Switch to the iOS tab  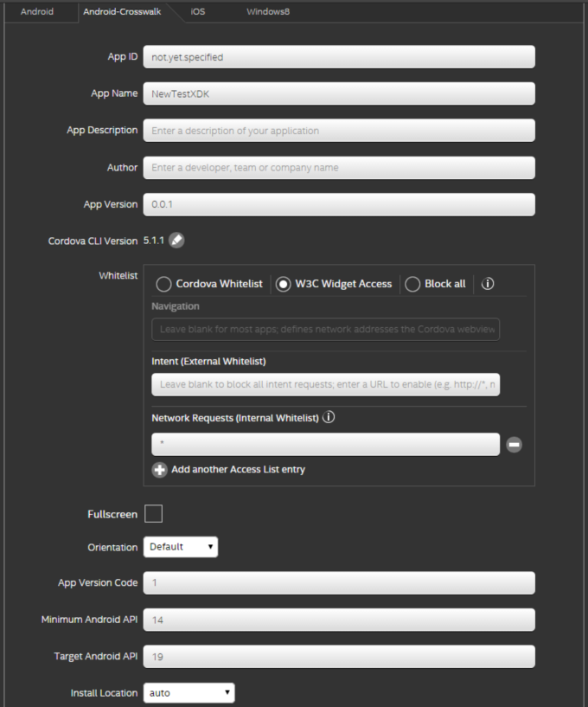[198, 12]
